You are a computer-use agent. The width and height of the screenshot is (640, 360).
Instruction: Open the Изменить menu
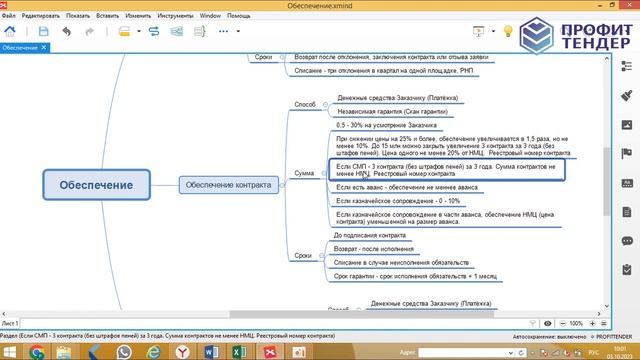[x=138, y=16]
